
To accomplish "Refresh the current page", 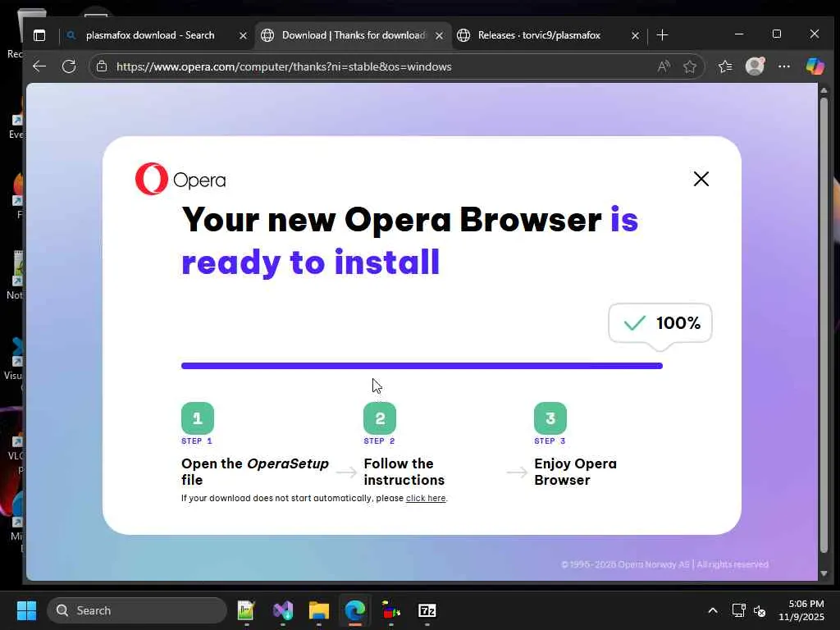I will [x=69, y=66].
